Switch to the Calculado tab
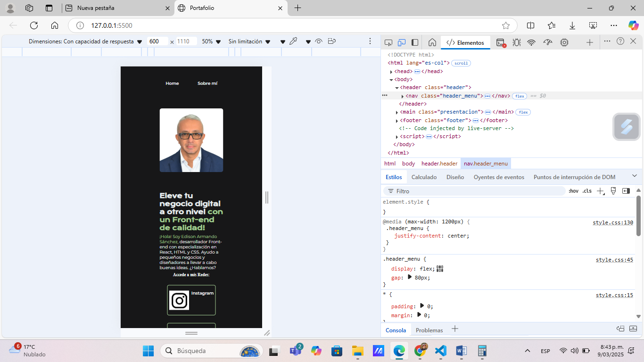 [424, 177]
